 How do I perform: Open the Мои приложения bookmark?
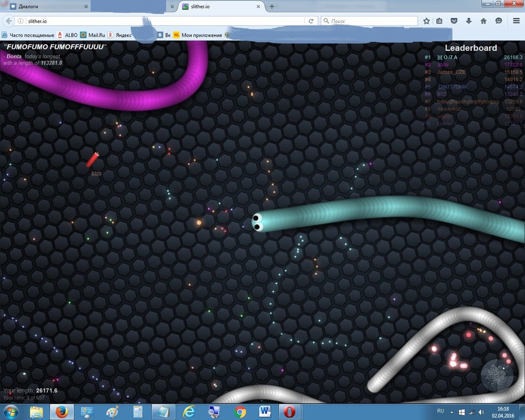(198, 35)
